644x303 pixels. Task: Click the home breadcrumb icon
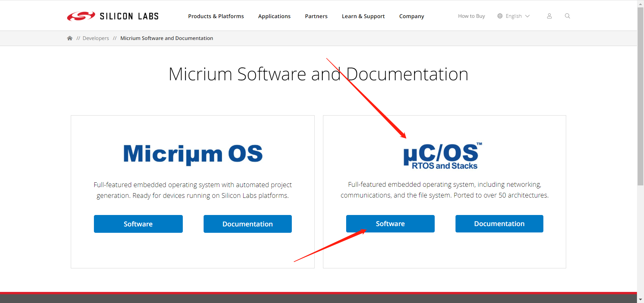69,38
